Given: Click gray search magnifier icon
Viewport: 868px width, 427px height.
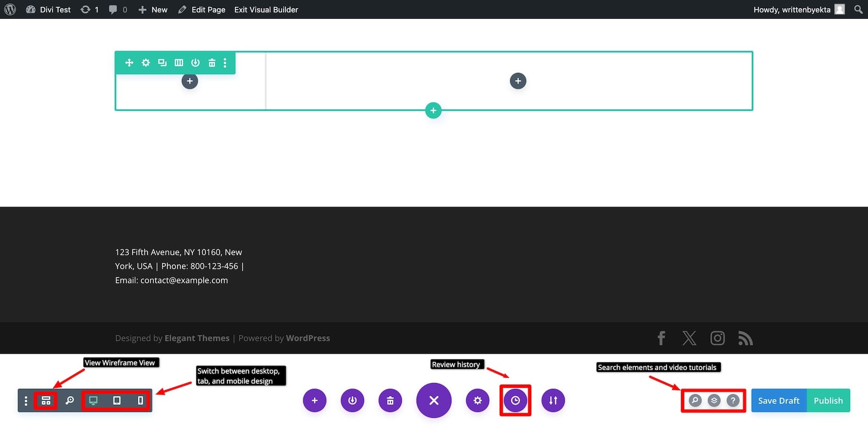Looking at the screenshot, I should coord(695,400).
